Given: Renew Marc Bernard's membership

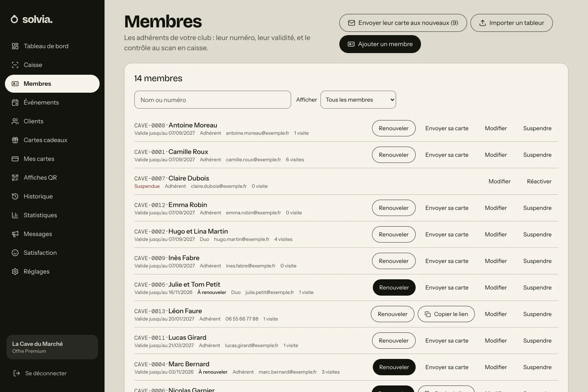Looking at the screenshot, I should (x=394, y=367).
